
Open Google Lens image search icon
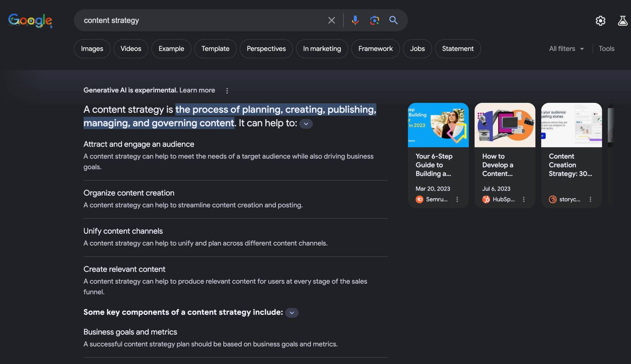(x=374, y=20)
